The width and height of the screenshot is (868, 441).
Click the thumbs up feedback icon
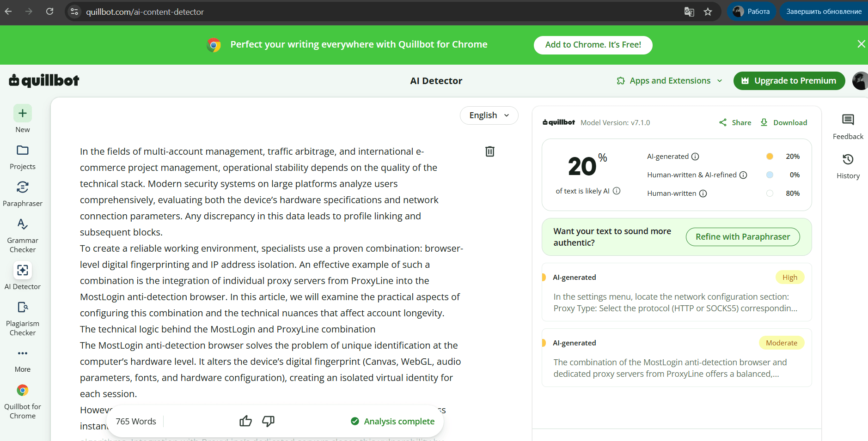(246, 421)
